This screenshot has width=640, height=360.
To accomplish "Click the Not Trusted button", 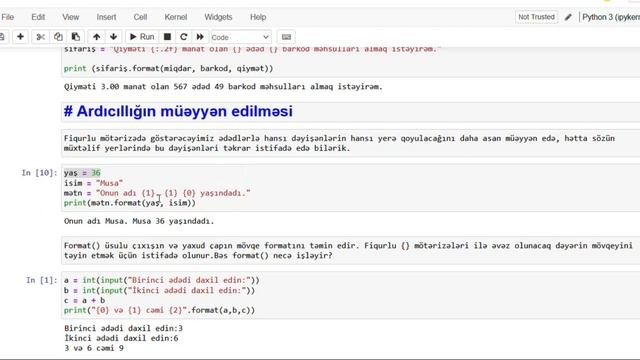I will coord(536,17).
